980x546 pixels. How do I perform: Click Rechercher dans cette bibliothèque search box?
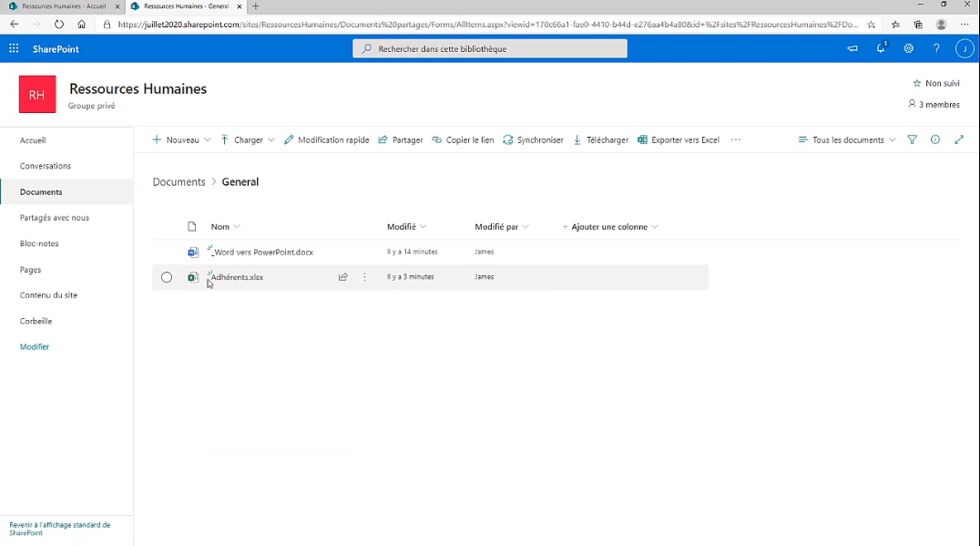tap(490, 49)
